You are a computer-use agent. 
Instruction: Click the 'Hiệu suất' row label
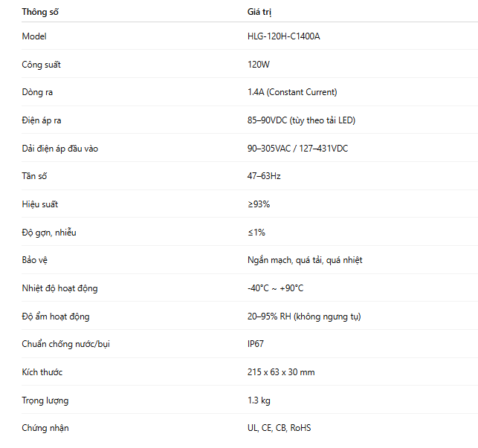(x=40, y=204)
